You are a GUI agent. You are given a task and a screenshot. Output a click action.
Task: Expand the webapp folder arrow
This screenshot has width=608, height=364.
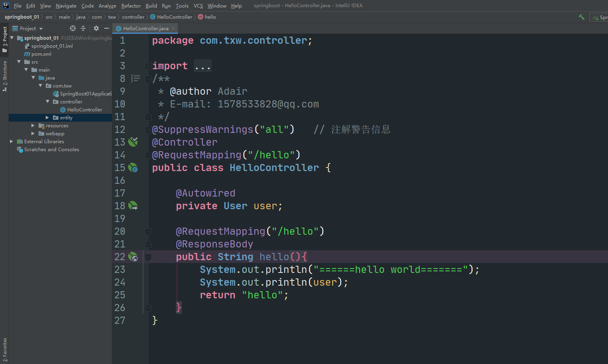click(33, 133)
